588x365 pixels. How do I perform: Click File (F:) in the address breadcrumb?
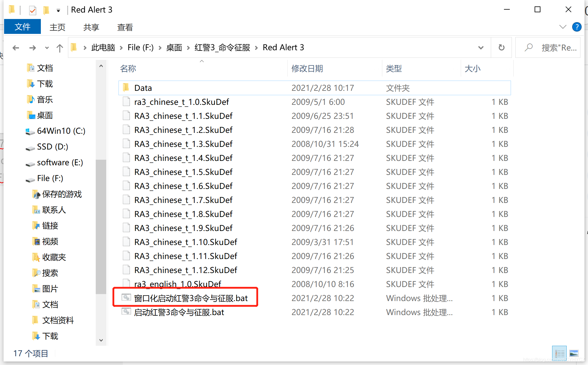(140, 47)
